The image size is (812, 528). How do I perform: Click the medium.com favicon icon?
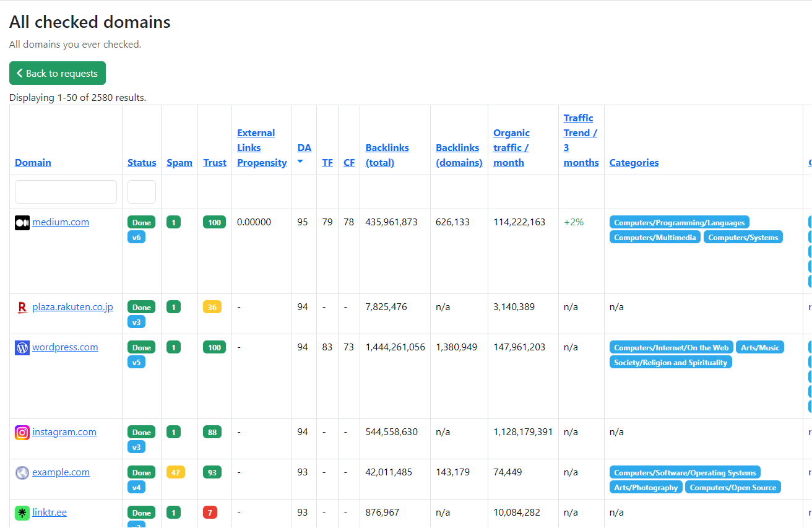point(22,223)
